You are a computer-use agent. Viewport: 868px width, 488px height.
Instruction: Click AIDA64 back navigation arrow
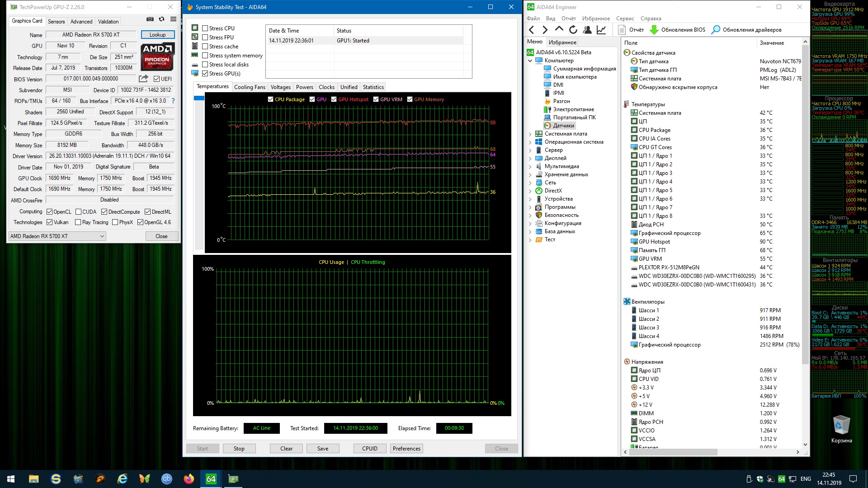532,30
